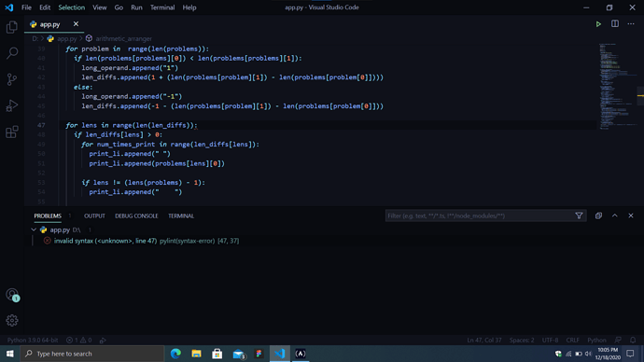Open the Terminal menu
Image resolution: width=644 pixels, height=362 pixels.
pos(162,7)
